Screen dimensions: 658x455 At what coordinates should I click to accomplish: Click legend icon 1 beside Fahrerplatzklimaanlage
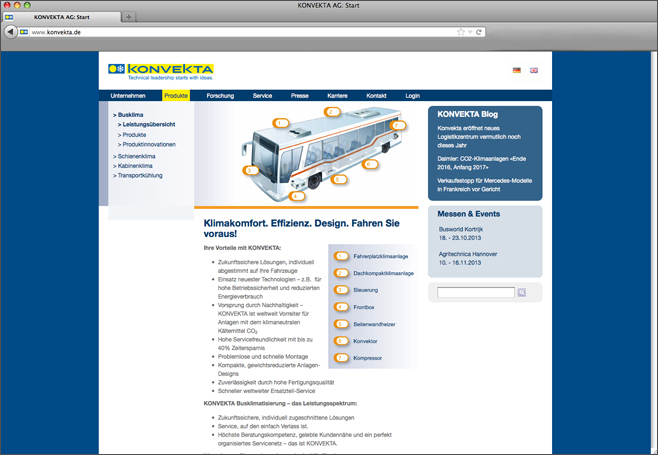(x=341, y=256)
